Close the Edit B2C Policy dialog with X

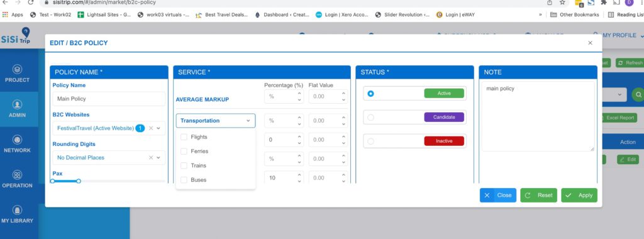590,43
